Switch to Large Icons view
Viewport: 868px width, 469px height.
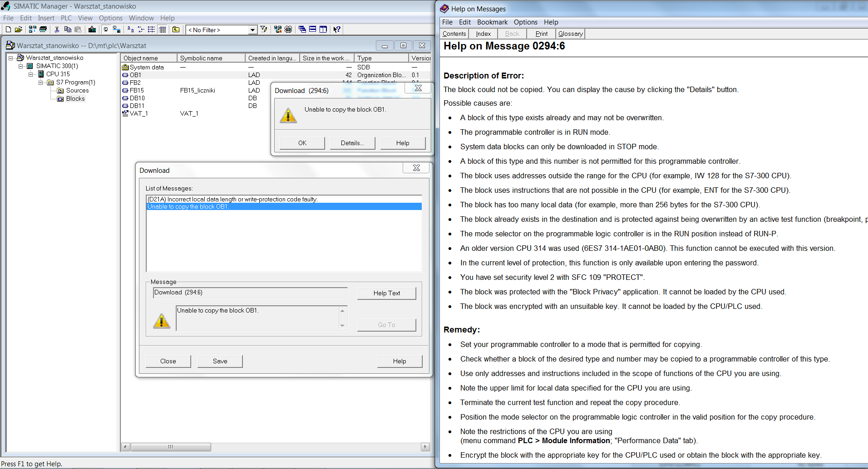[x=131, y=29]
